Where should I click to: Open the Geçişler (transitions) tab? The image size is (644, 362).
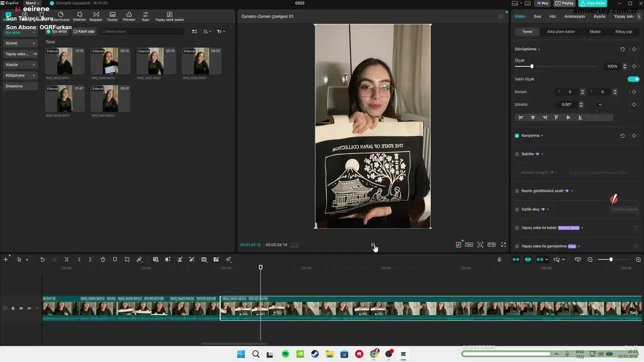tap(96, 17)
